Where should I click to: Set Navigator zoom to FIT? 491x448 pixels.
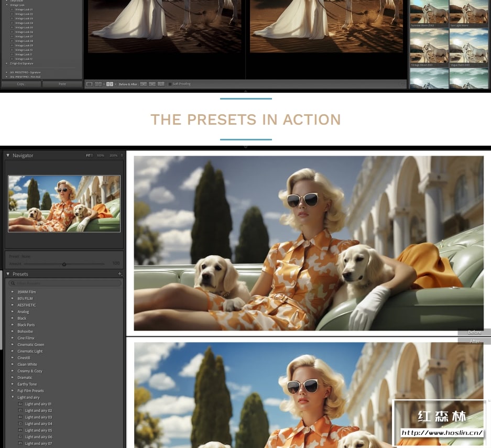(89, 155)
